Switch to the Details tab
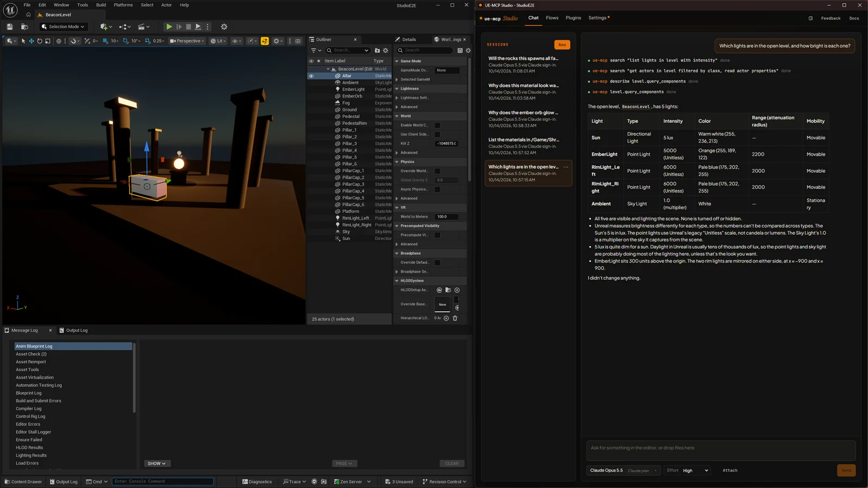 click(x=406, y=40)
